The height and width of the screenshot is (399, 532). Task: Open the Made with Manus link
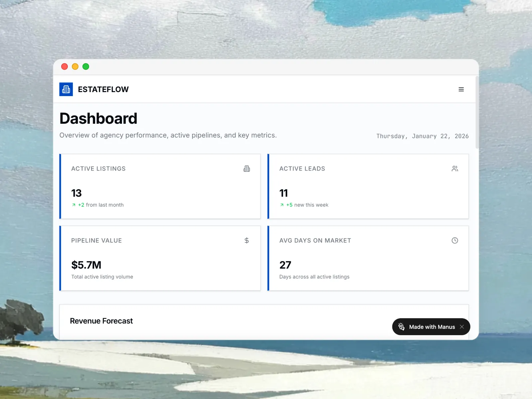(432, 327)
